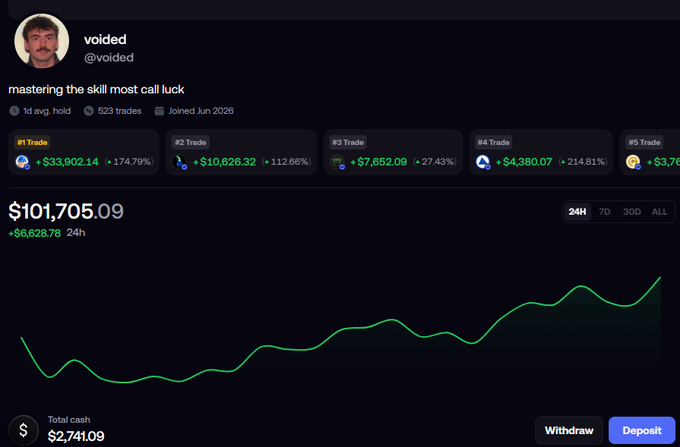Click the $2,741.09 cash amount
The width and height of the screenshot is (680, 447).
(x=76, y=436)
